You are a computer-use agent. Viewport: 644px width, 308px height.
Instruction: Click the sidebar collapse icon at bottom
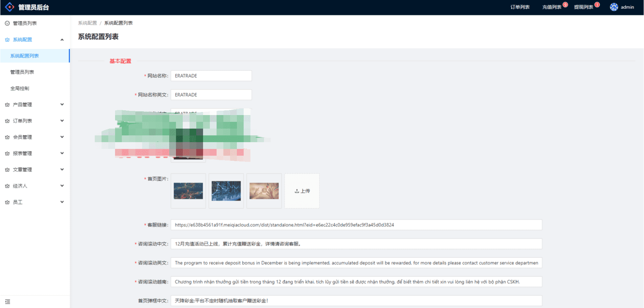coord(7,302)
